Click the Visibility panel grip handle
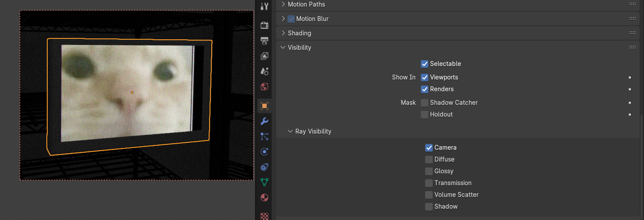 [x=633, y=47]
